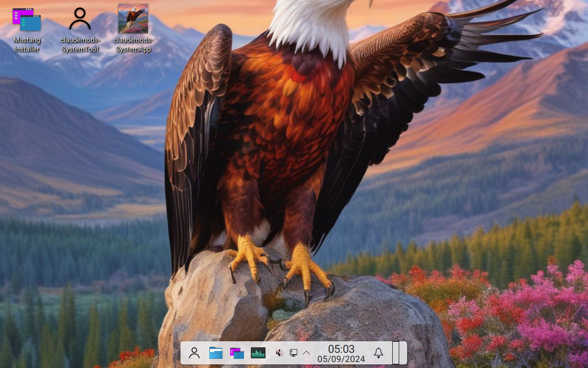Select the claudemods-SystemTool desktop icon
The height and width of the screenshot is (368, 588).
tap(80, 19)
